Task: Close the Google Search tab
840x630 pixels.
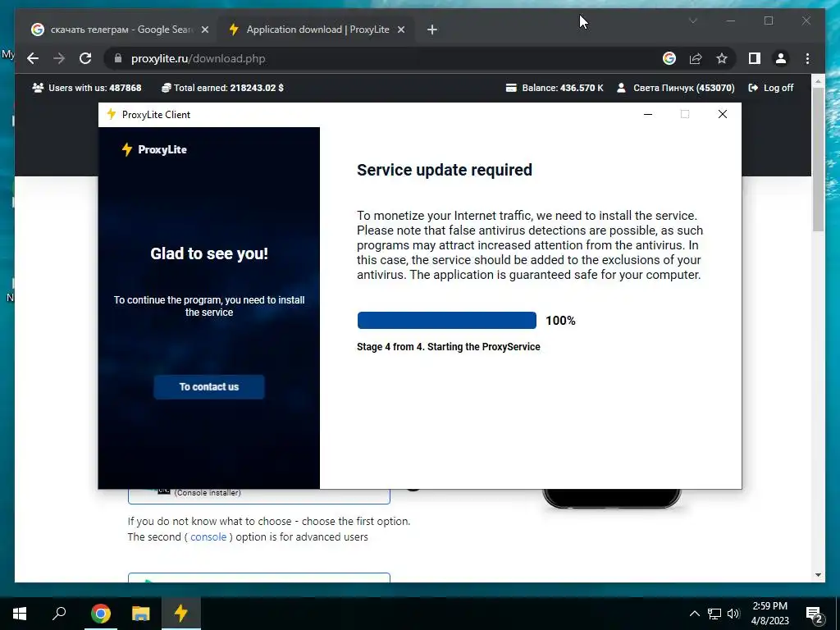Action: [x=204, y=30]
